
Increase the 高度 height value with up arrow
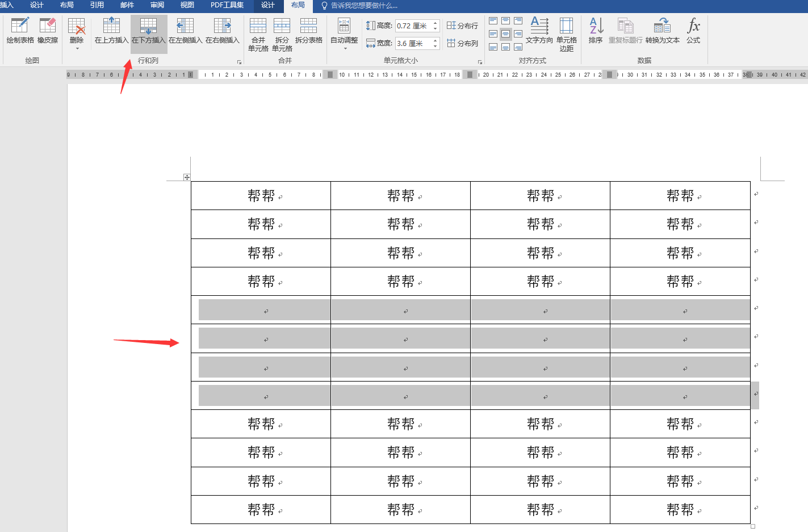click(436, 23)
